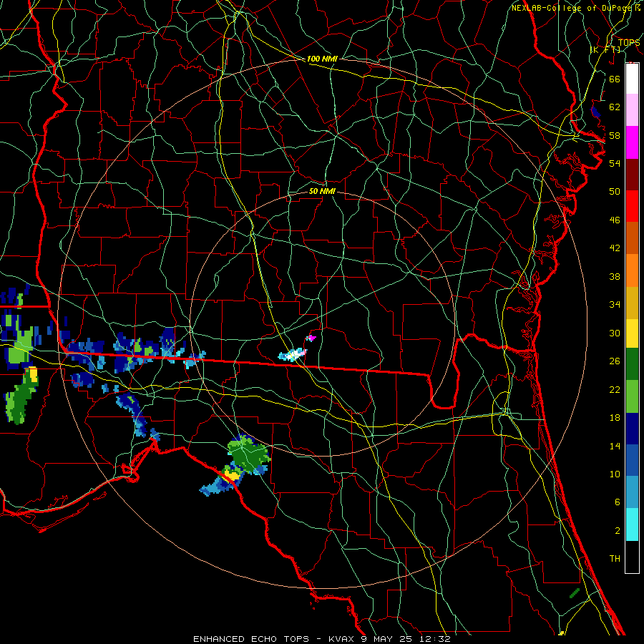Click the legend value '26'
The image size is (644, 644).
[x=615, y=361]
